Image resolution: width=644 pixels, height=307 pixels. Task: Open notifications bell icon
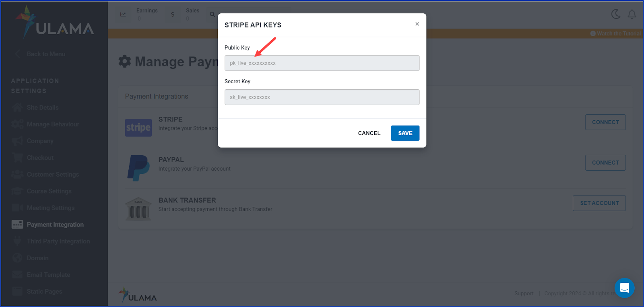coord(632,14)
